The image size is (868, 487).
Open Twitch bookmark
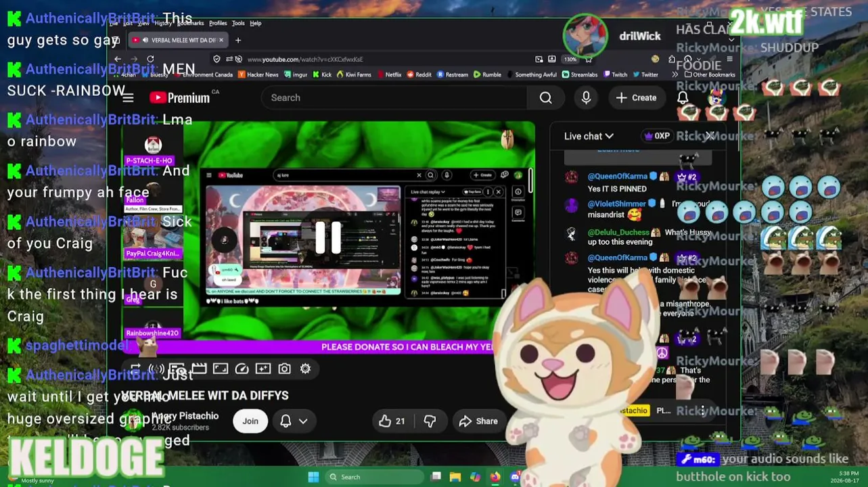click(x=615, y=74)
